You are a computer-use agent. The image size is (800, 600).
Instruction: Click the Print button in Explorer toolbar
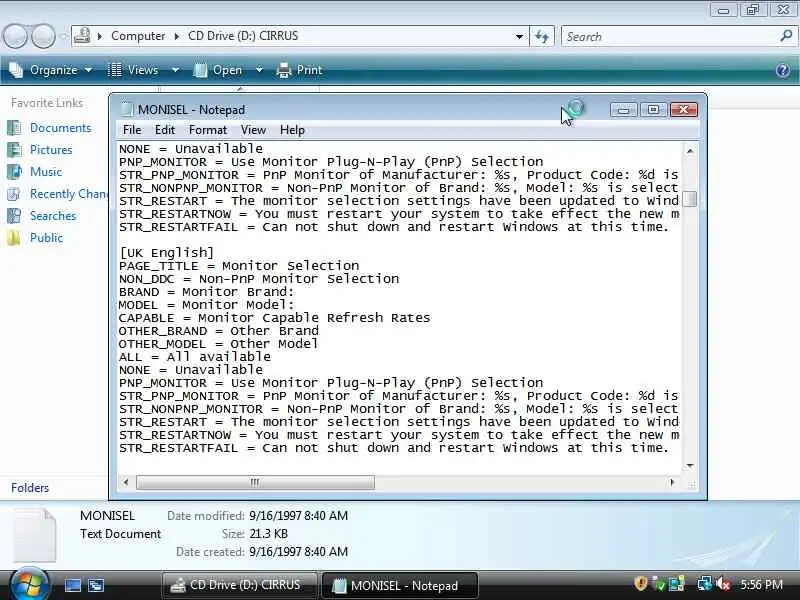[299, 70]
